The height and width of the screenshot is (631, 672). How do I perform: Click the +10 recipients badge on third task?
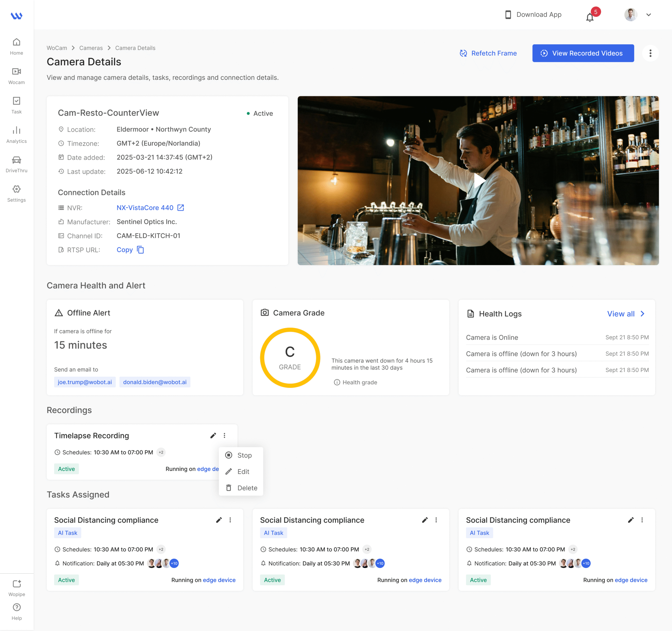pyautogui.click(x=586, y=563)
